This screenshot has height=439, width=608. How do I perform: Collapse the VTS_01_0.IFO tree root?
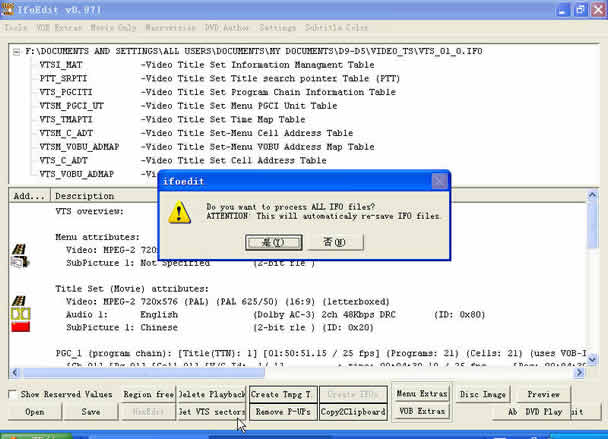click(x=16, y=52)
